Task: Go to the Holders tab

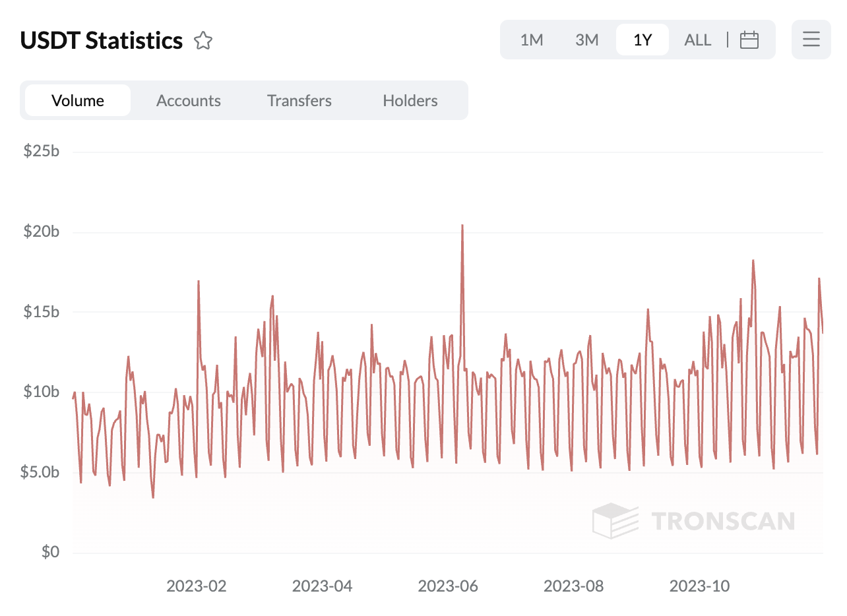Action: pyautogui.click(x=410, y=101)
